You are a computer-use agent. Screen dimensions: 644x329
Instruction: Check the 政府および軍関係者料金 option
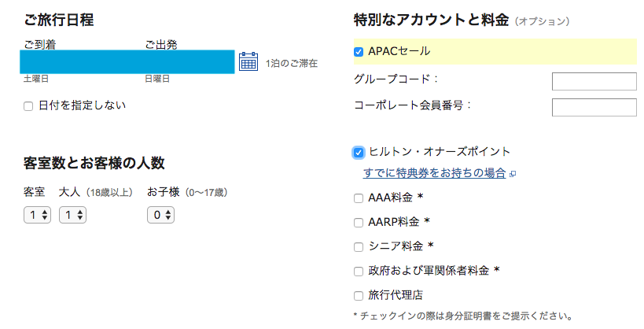[359, 271]
